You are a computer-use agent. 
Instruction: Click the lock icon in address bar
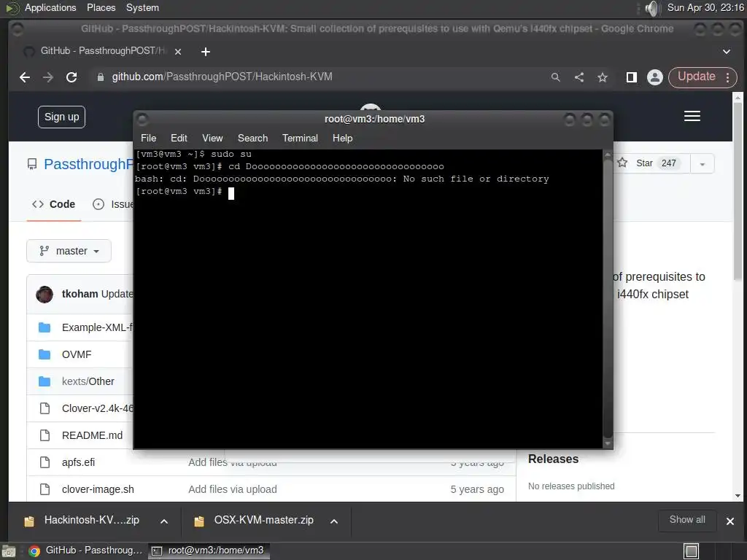(101, 77)
